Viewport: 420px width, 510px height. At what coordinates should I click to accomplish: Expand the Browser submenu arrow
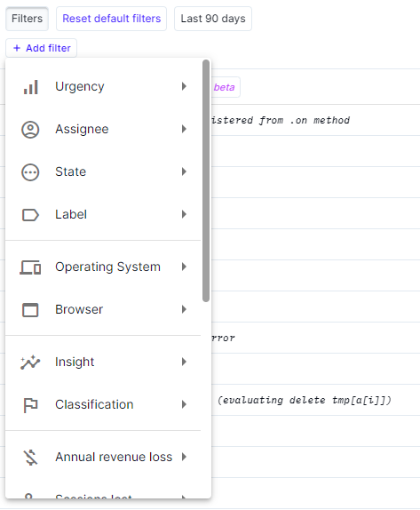184,309
